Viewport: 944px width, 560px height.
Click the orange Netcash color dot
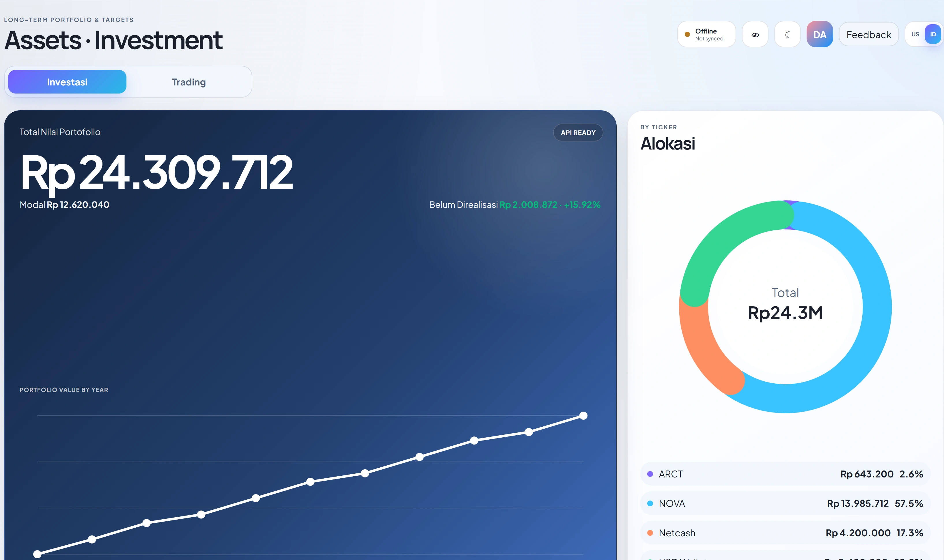[650, 533]
